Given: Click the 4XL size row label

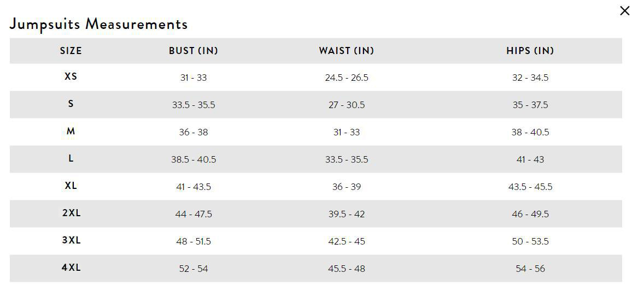Looking at the screenshot, I should click(x=71, y=268).
